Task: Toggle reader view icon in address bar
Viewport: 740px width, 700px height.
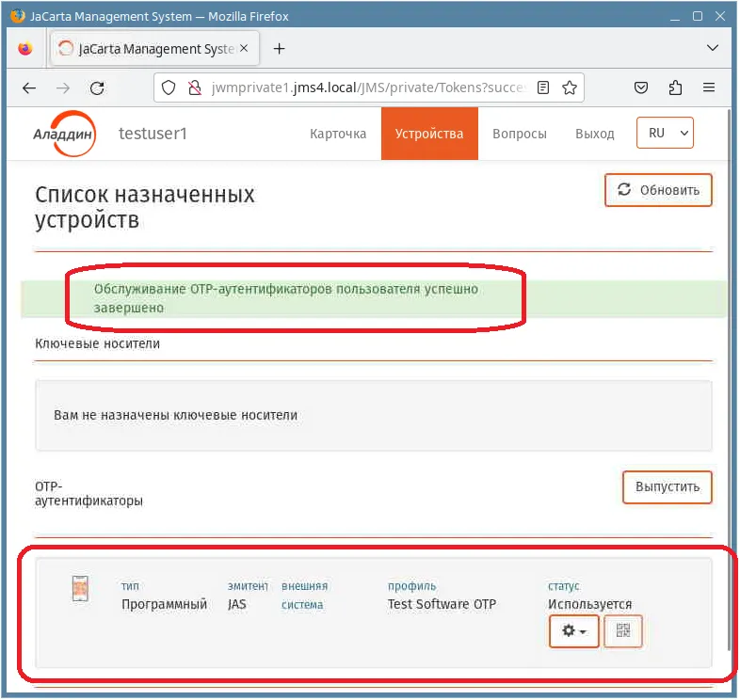Action: [x=543, y=87]
